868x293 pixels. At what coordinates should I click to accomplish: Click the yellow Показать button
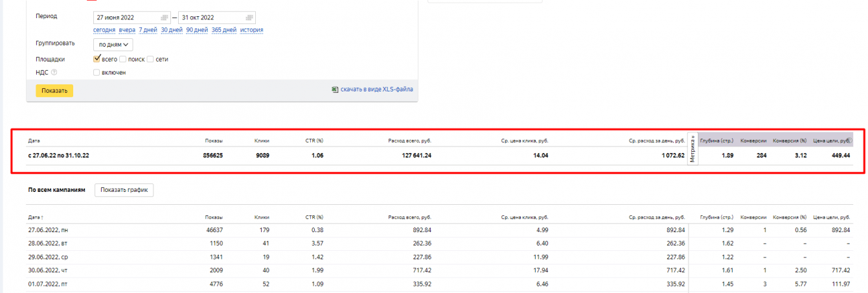click(x=54, y=91)
